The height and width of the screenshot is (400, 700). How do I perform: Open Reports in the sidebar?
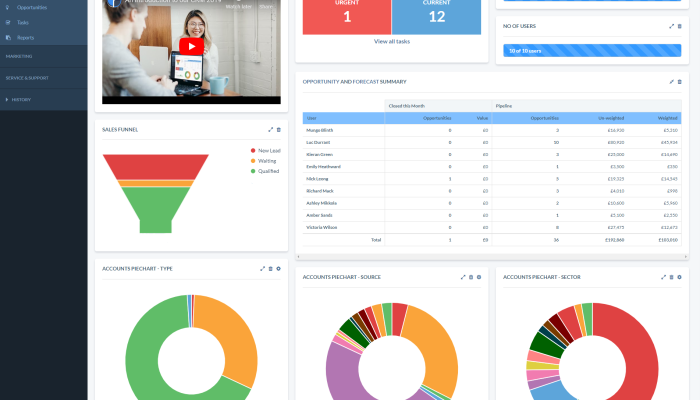coord(26,37)
